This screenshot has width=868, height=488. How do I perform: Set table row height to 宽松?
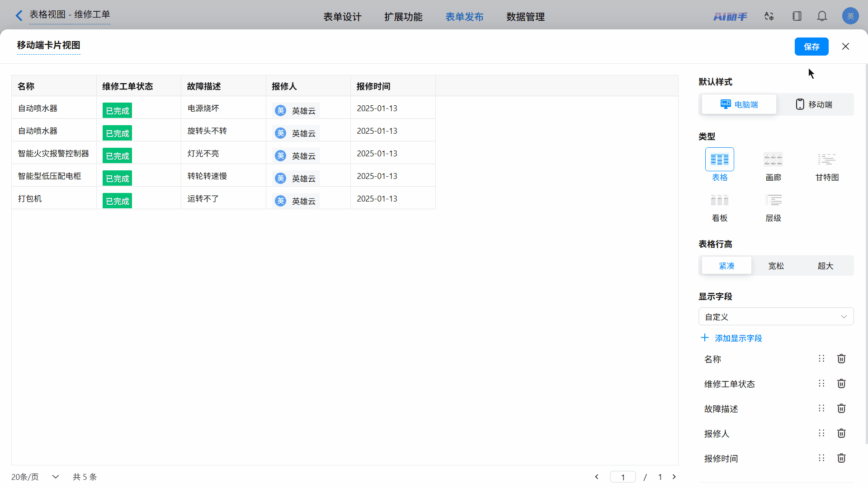pos(776,266)
